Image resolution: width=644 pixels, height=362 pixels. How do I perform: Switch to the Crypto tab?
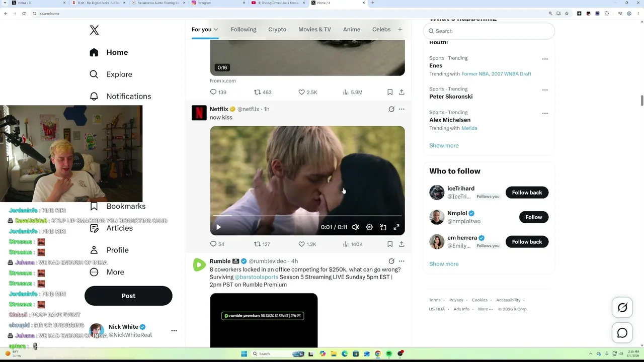(x=277, y=29)
